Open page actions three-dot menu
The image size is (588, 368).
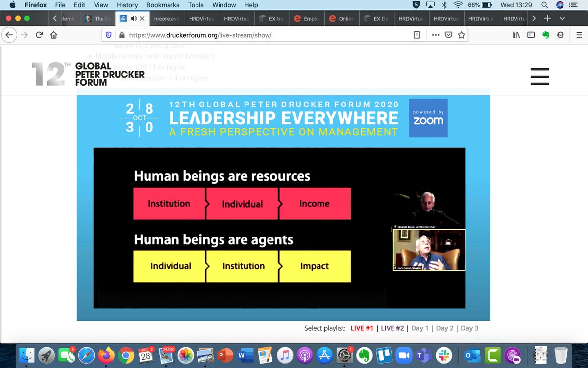click(x=436, y=35)
